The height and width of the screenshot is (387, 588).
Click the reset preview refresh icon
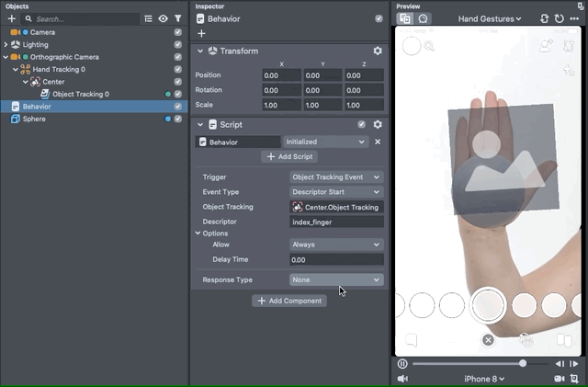coord(560,18)
